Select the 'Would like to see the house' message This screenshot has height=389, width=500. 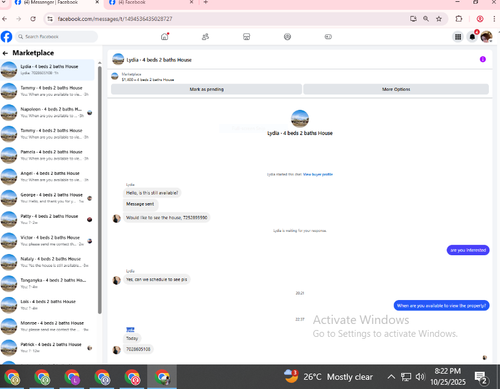166,217
